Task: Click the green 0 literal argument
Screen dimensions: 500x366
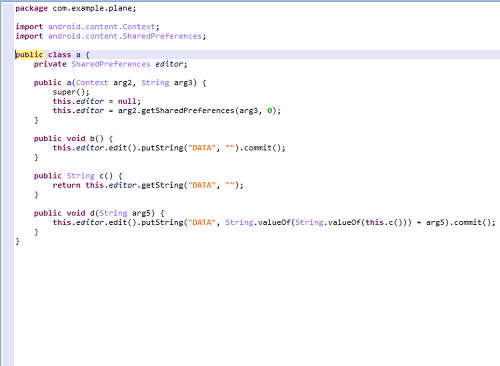Action: tap(269, 111)
